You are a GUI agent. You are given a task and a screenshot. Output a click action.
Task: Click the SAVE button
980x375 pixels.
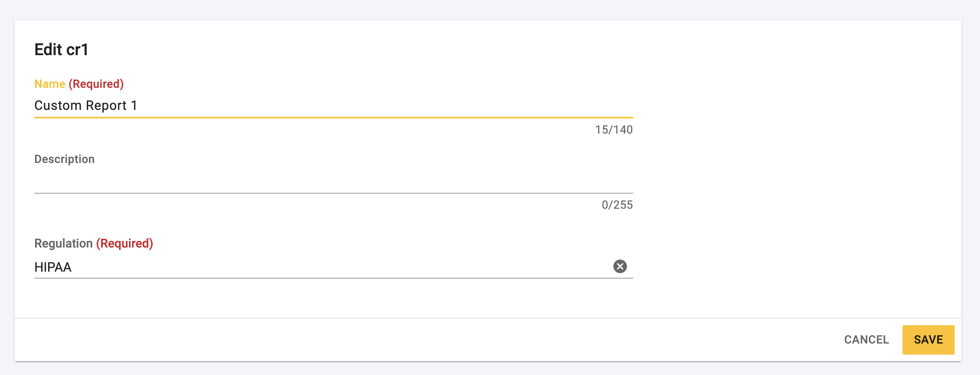(928, 339)
